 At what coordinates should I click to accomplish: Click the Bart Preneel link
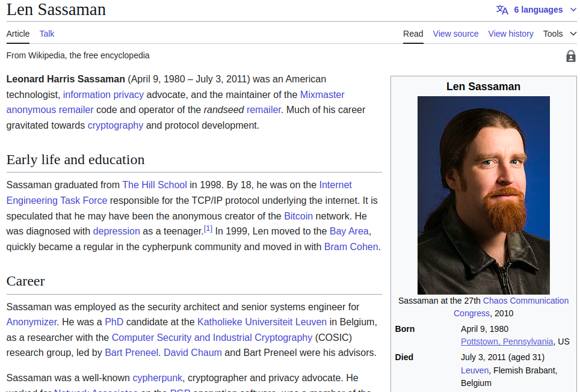click(x=131, y=352)
